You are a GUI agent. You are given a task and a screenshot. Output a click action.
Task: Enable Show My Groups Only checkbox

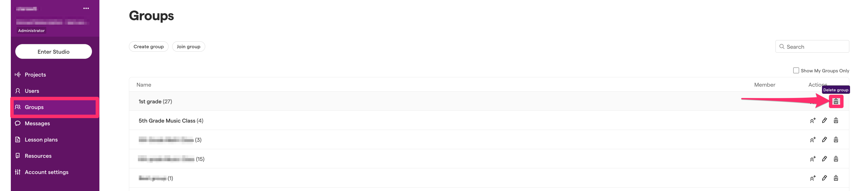click(796, 70)
